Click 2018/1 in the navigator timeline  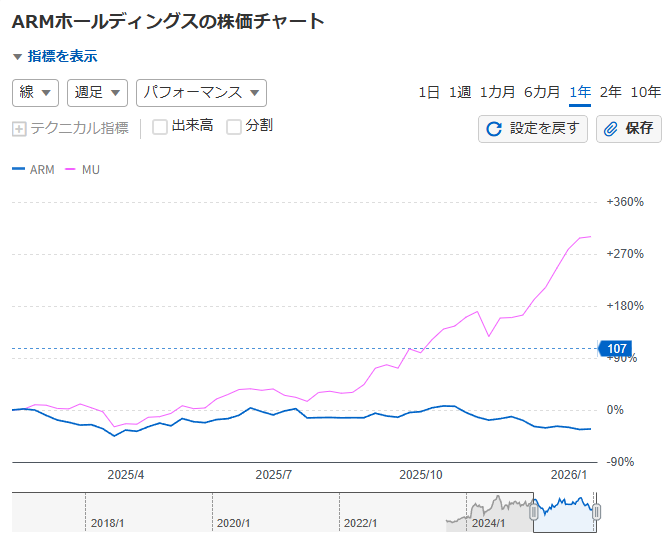click(x=107, y=523)
